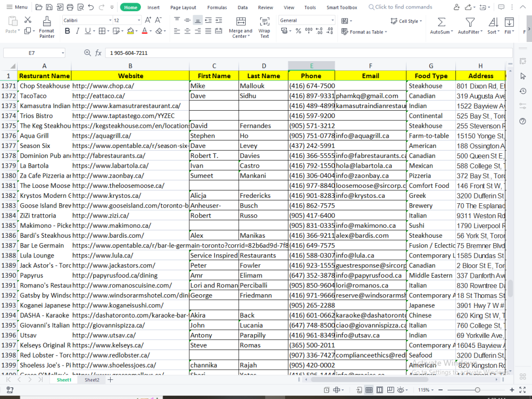
Task: Click the Click to find commands search box
Action: pyautogui.click(x=401, y=7)
